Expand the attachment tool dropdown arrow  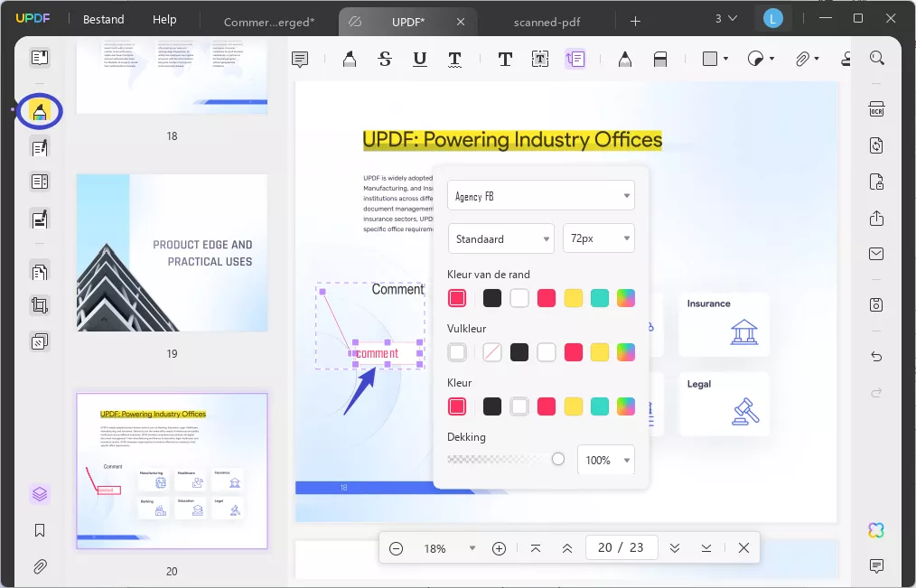point(817,59)
